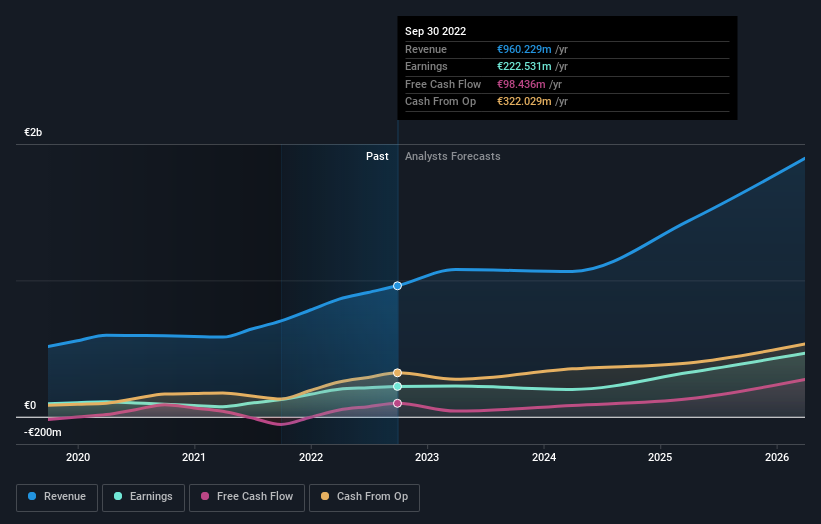The image size is (821, 524).
Task: Click the €2b y-axis label
Action: coord(33,132)
